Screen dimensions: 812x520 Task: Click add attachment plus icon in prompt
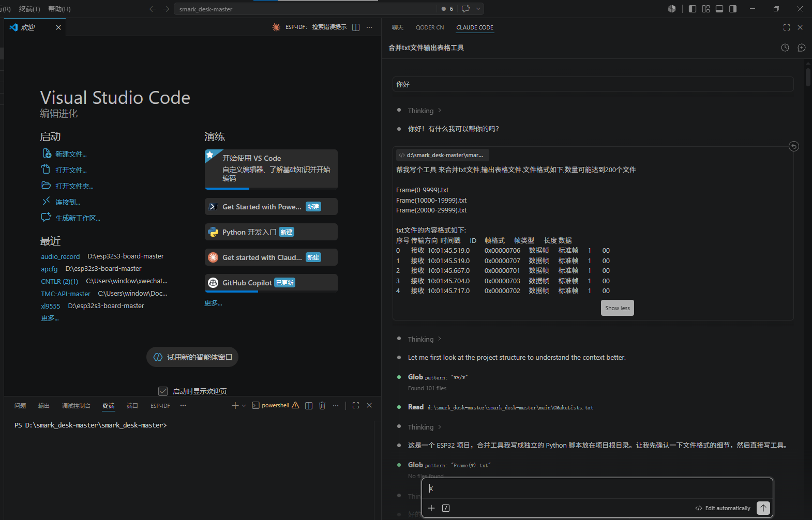pos(431,508)
